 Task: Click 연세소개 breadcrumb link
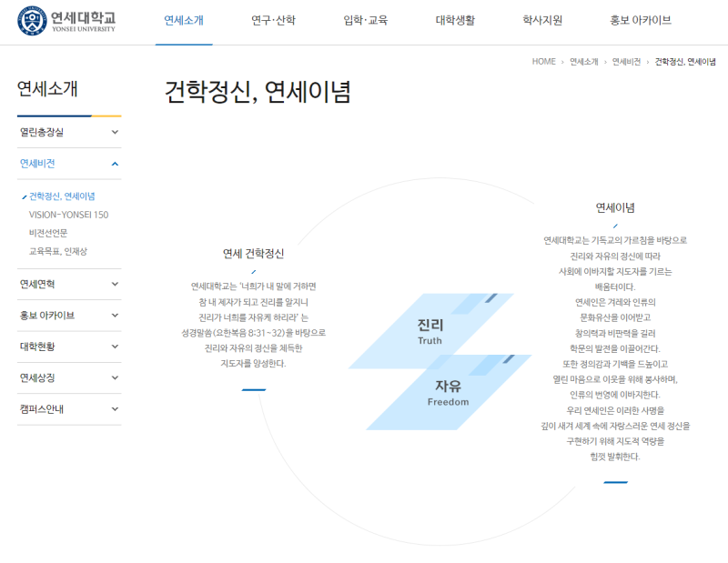coord(584,62)
